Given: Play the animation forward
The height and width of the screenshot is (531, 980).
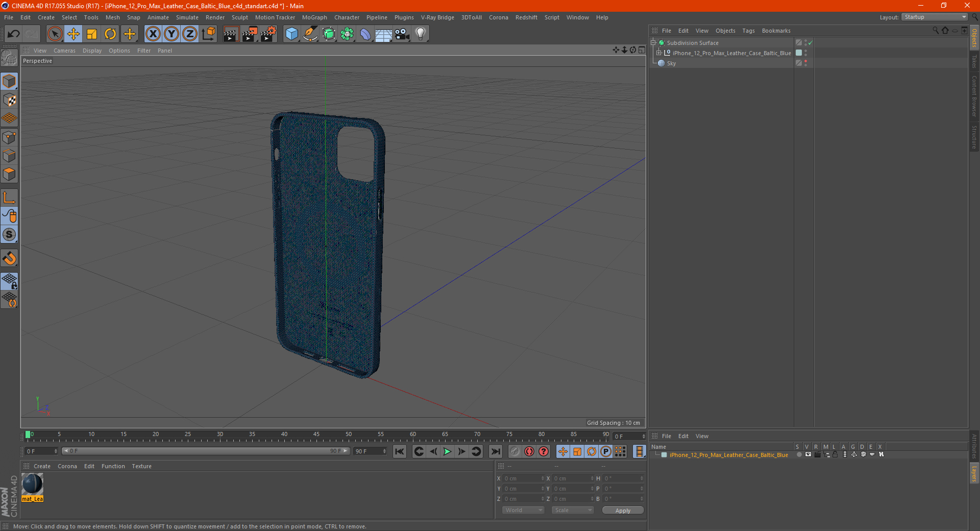Looking at the screenshot, I should tap(447, 451).
